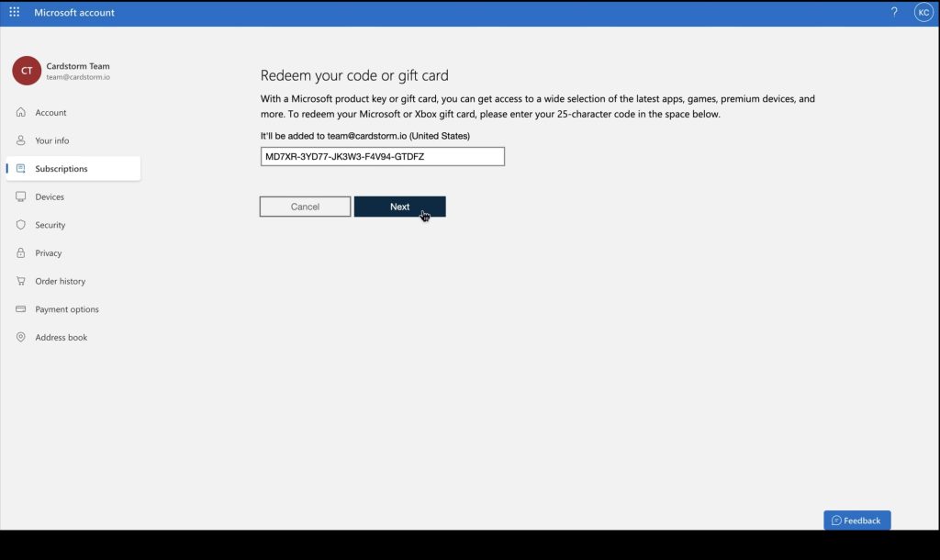Open the Feedback button

tap(856, 520)
